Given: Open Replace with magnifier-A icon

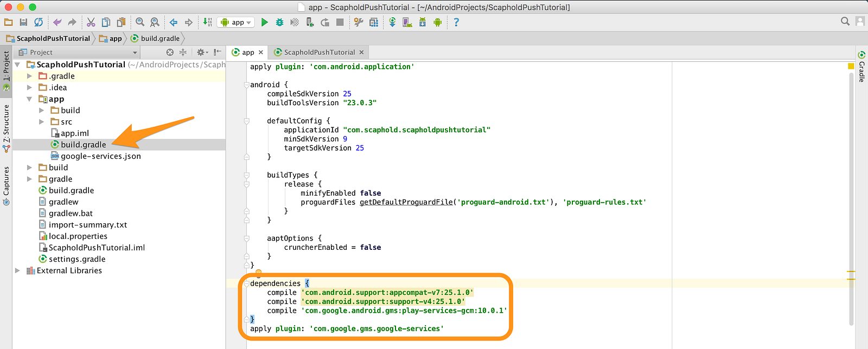Looking at the screenshot, I should (x=155, y=22).
